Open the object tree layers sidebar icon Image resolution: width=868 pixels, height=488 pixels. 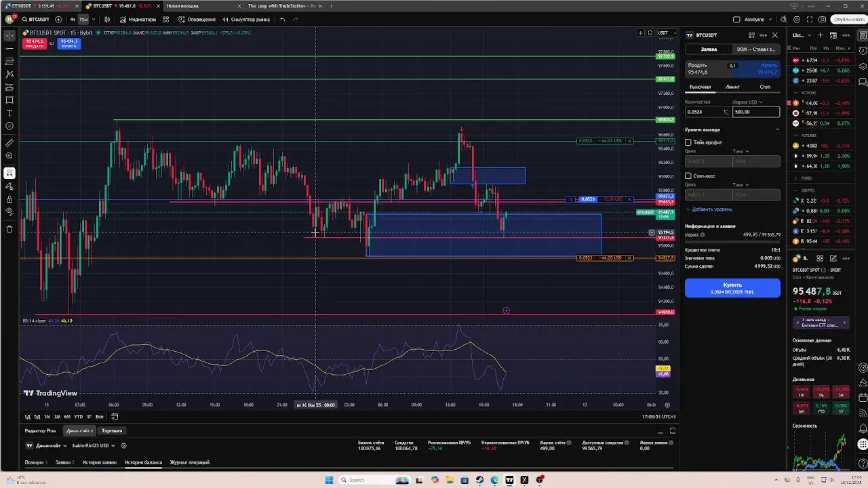(x=862, y=65)
